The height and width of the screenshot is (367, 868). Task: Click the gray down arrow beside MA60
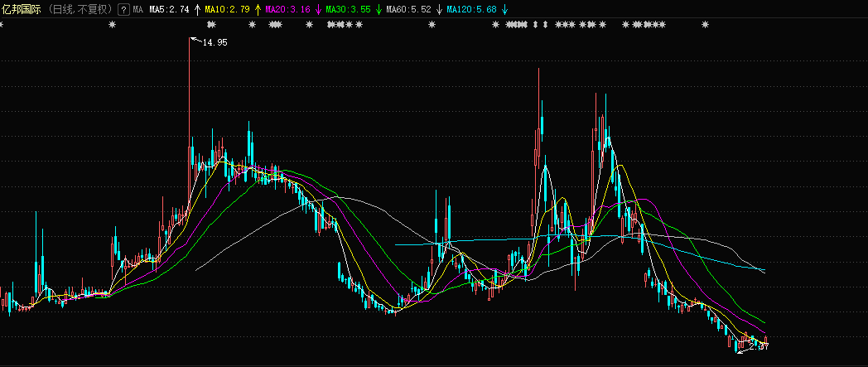click(x=439, y=9)
